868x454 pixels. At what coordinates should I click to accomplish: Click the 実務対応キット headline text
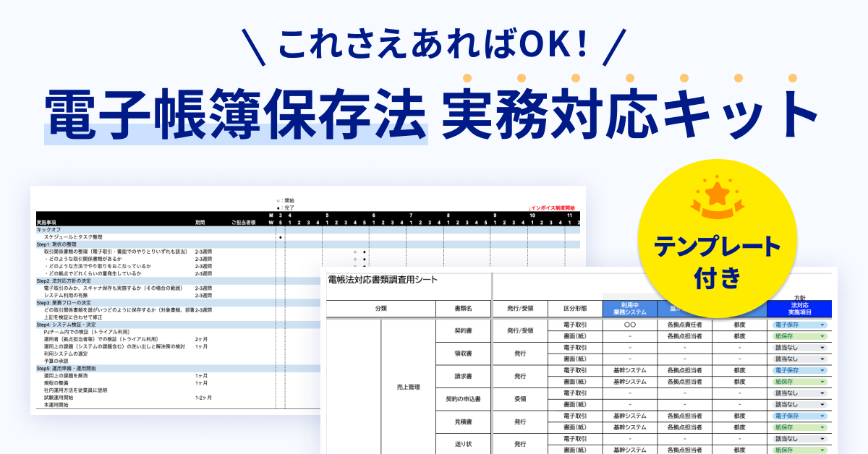tap(630, 113)
